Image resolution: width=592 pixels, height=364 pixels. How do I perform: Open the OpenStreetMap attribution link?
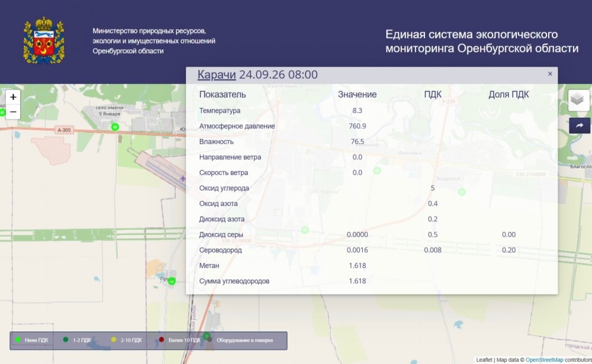[544, 360]
